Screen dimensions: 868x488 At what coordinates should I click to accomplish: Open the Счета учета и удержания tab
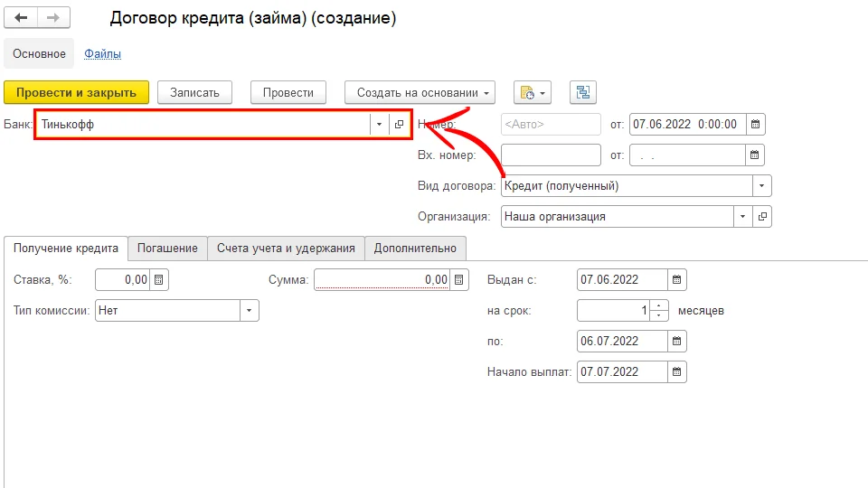click(x=287, y=249)
